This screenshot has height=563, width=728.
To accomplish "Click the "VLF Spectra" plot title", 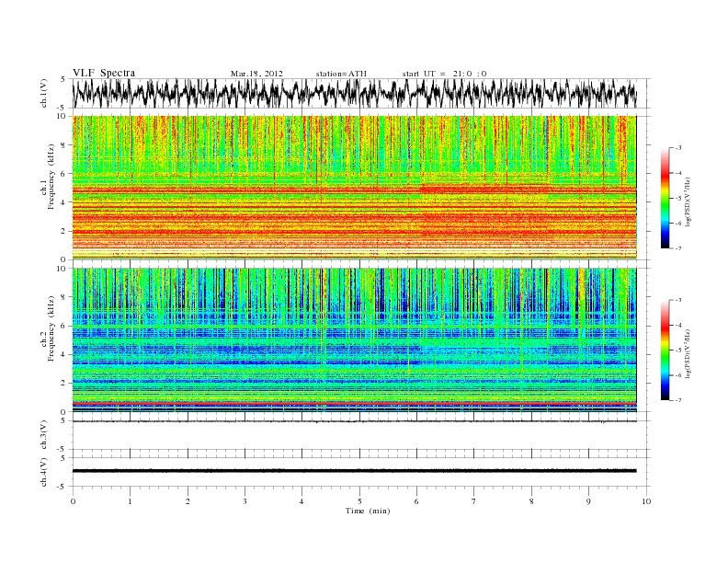I will [104, 73].
